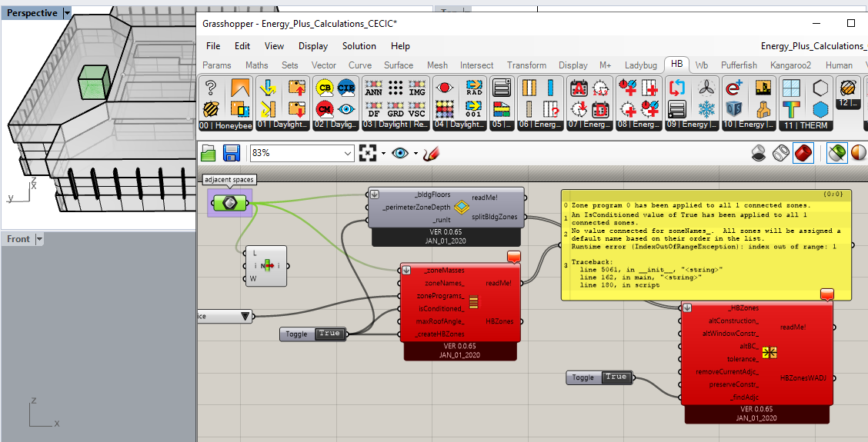
Task: Click the question mark Honeybee help icon
Action: pos(210,88)
